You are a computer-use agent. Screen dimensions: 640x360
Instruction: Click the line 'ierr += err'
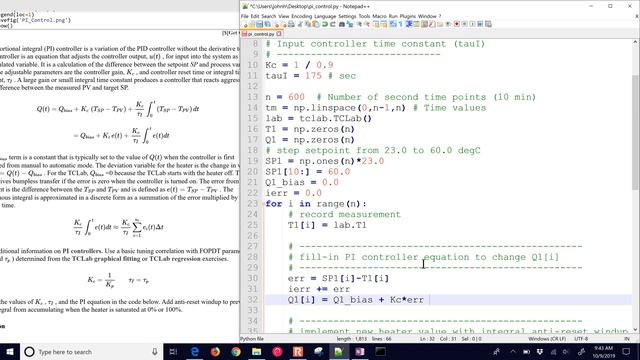(319, 289)
